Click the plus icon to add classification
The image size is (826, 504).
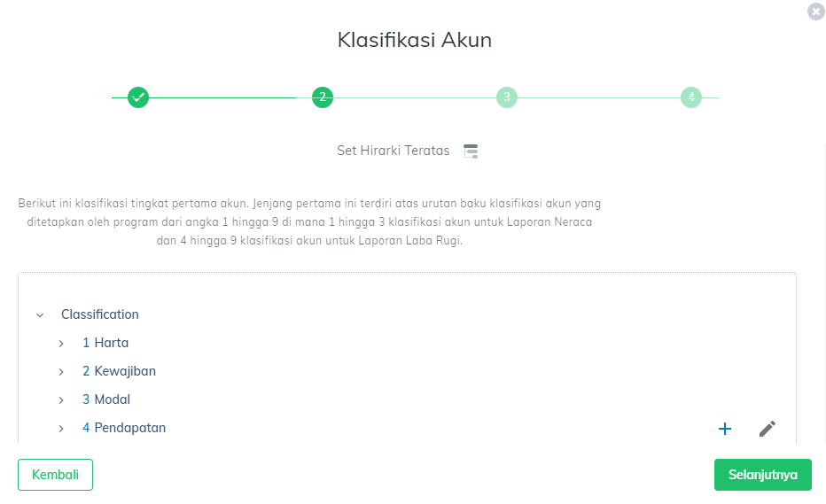pos(725,429)
